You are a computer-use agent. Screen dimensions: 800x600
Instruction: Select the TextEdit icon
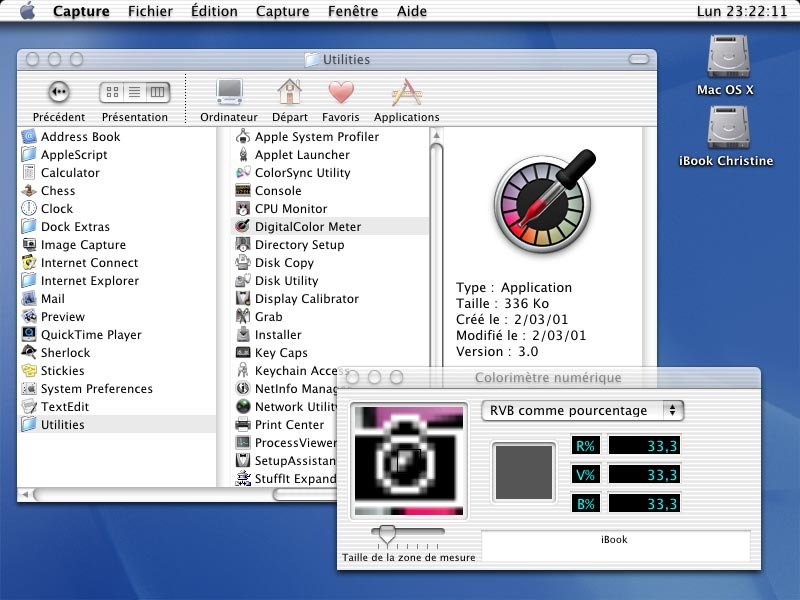(x=29, y=406)
